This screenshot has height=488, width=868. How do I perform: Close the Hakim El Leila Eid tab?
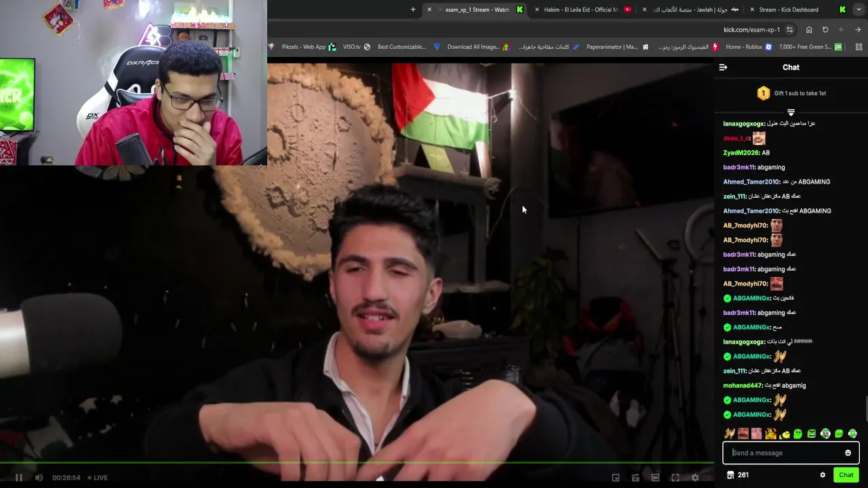[x=537, y=9]
